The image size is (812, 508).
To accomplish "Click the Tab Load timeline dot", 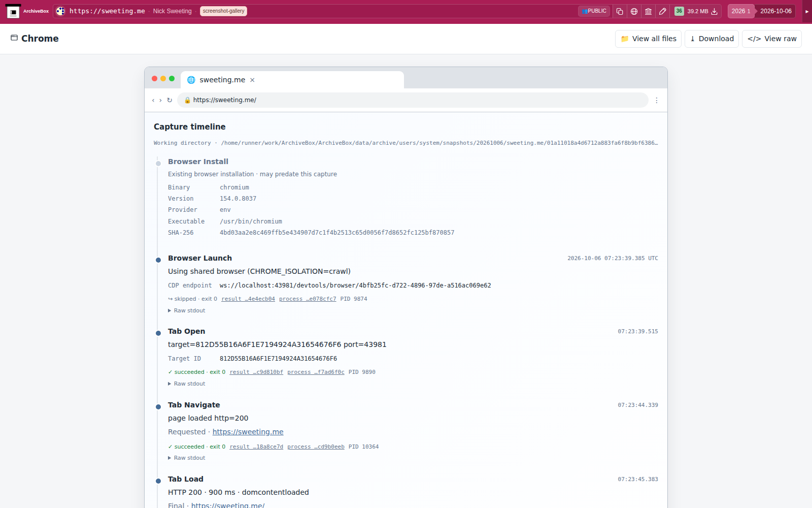I will coord(158,481).
